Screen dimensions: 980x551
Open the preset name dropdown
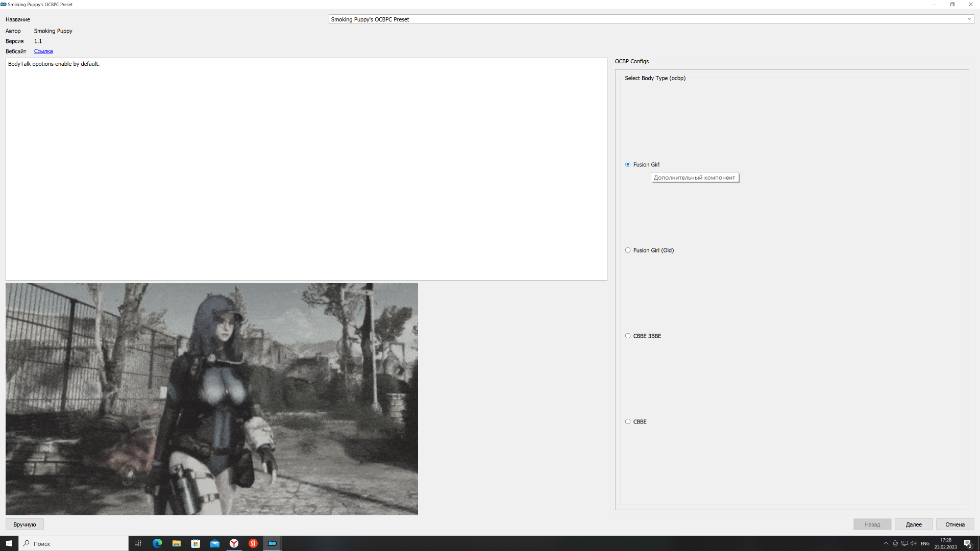969,19
